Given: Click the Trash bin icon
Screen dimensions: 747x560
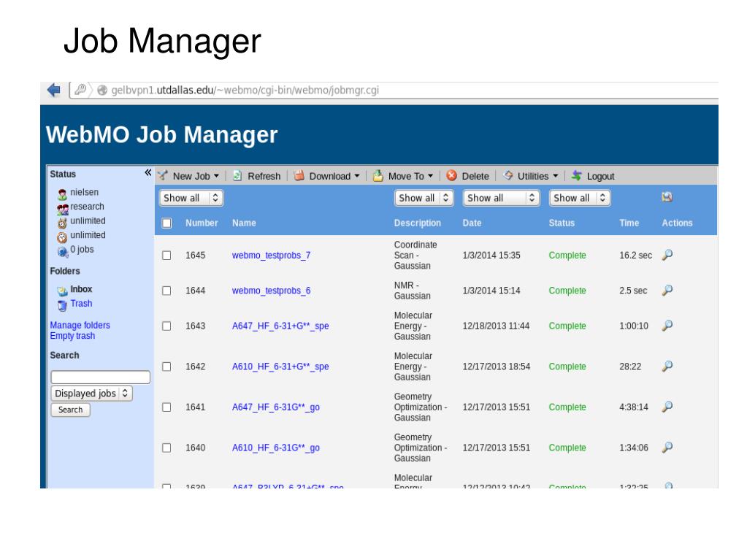Looking at the screenshot, I should pos(62,305).
